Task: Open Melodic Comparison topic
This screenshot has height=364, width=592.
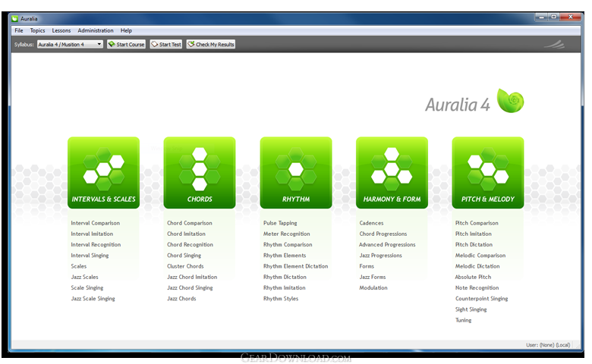Action: [480, 256]
